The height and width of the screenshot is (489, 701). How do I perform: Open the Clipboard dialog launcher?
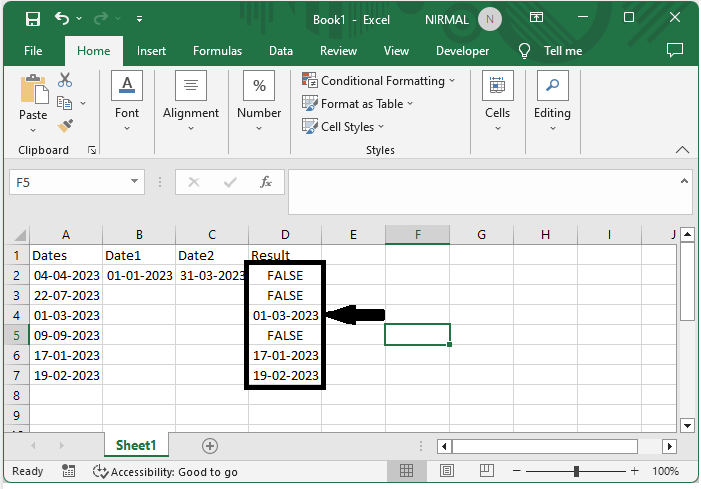click(x=92, y=150)
